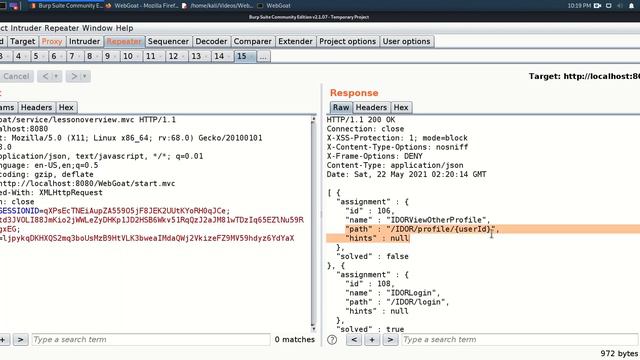Click next match button in request search
Viewport: 640px width, 360px height.
[x=20, y=339]
